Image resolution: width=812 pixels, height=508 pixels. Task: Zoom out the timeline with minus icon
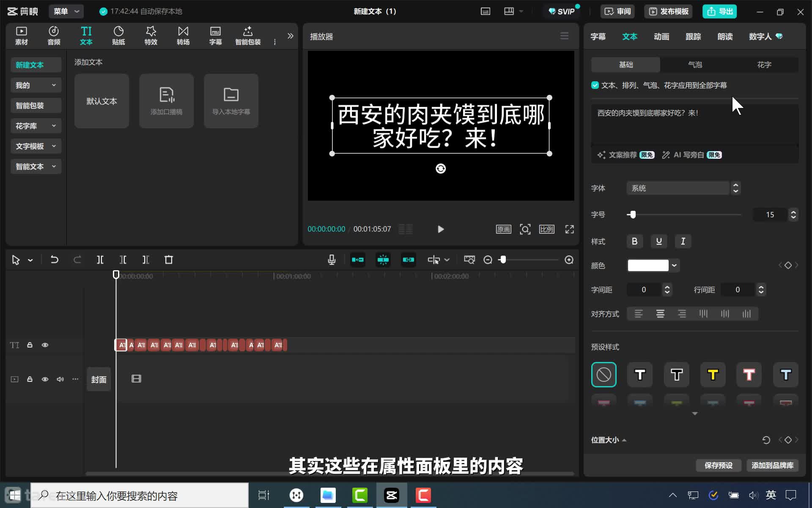pyautogui.click(x=488, y=260)
